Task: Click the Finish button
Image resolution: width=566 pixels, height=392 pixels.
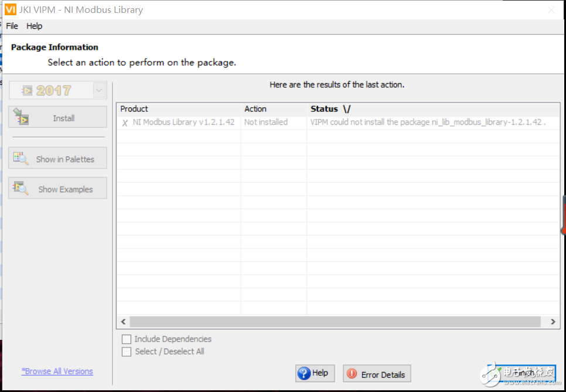Action: [521, 373]
